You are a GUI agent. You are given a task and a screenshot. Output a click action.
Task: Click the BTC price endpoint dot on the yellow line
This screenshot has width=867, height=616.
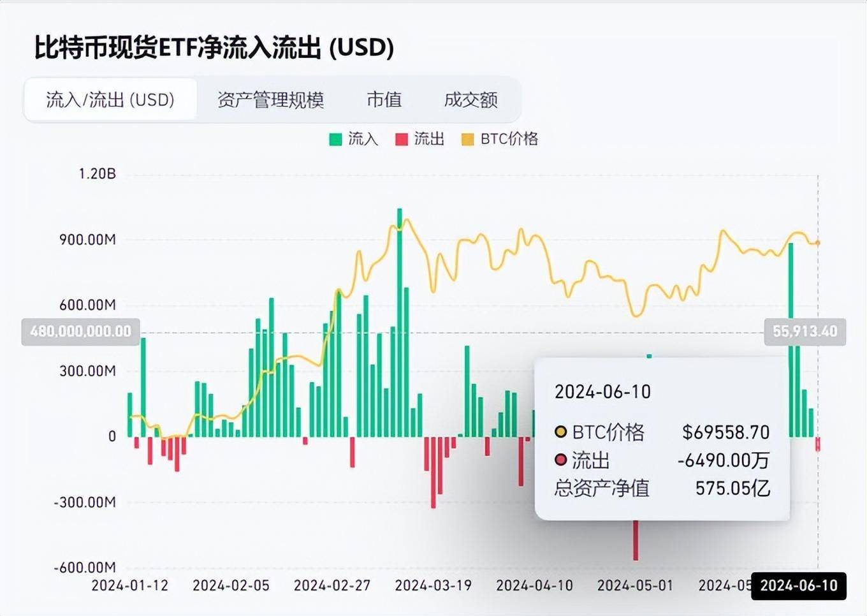(818, 242)
